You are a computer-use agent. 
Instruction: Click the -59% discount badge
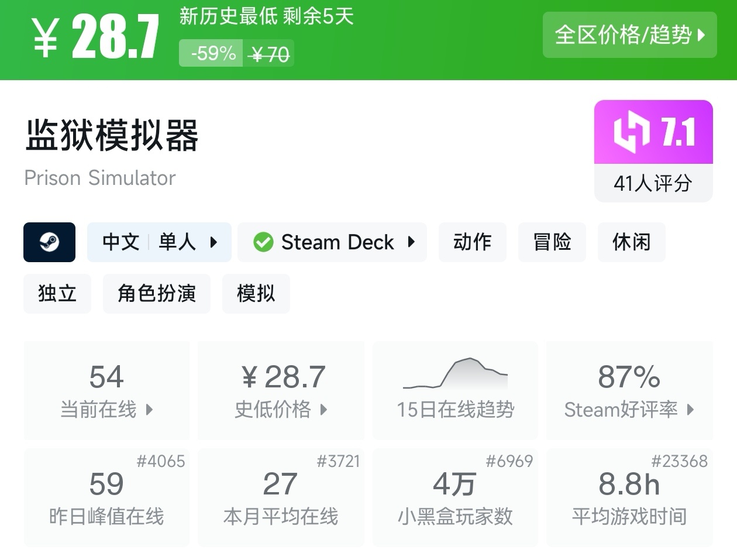[212, 54]
